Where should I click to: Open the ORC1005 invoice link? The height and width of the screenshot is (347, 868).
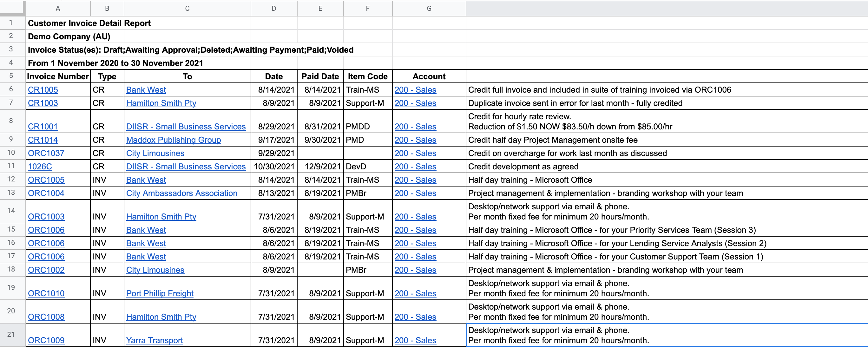[x=46, y=180]
